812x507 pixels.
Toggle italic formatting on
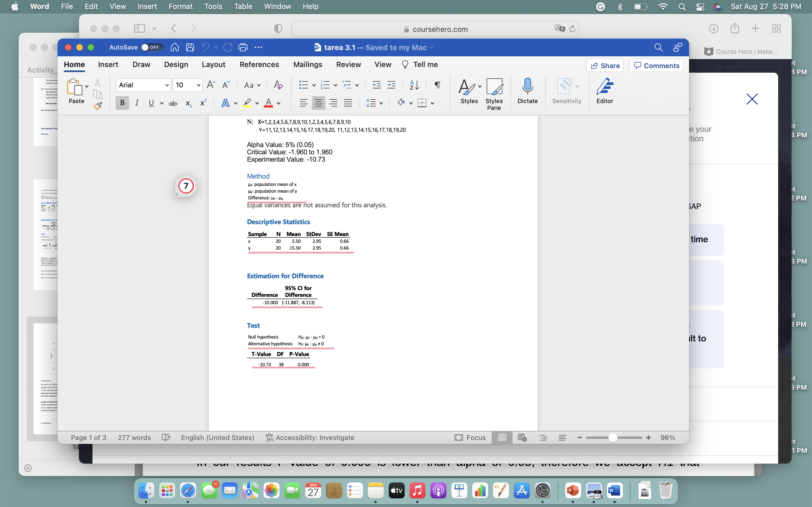click(136, 103)
